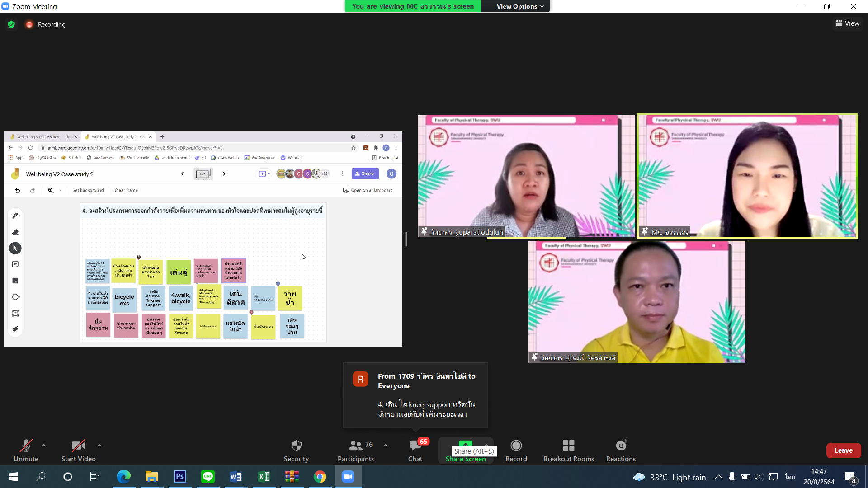Viewport: 868px width, 488px height.
Task: Open the Security shield icon
Action: 296,446
